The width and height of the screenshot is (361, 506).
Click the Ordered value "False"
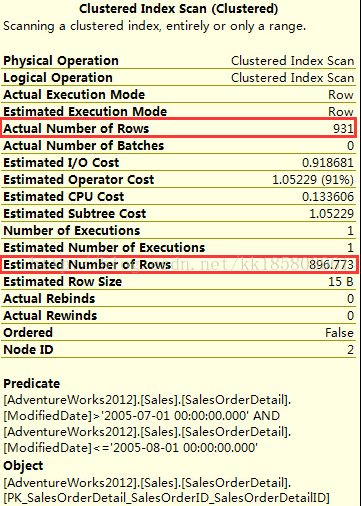tap(339, 333)
